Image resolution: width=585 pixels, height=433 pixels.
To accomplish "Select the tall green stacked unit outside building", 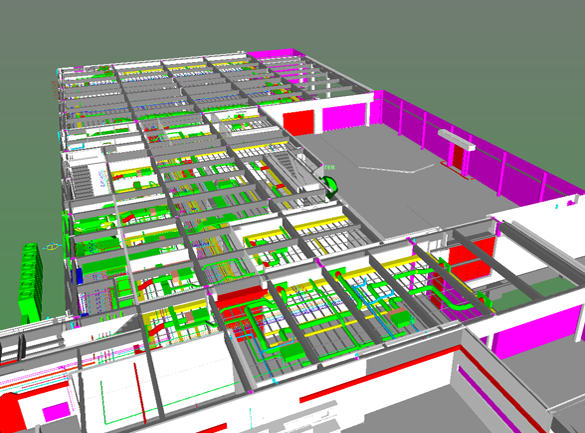I will [30, 283].
